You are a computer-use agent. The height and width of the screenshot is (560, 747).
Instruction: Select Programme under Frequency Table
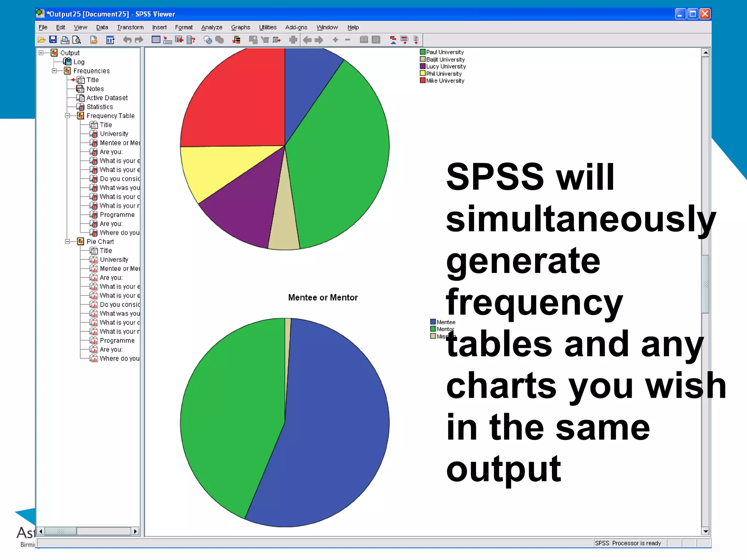(x=117, y=215)
